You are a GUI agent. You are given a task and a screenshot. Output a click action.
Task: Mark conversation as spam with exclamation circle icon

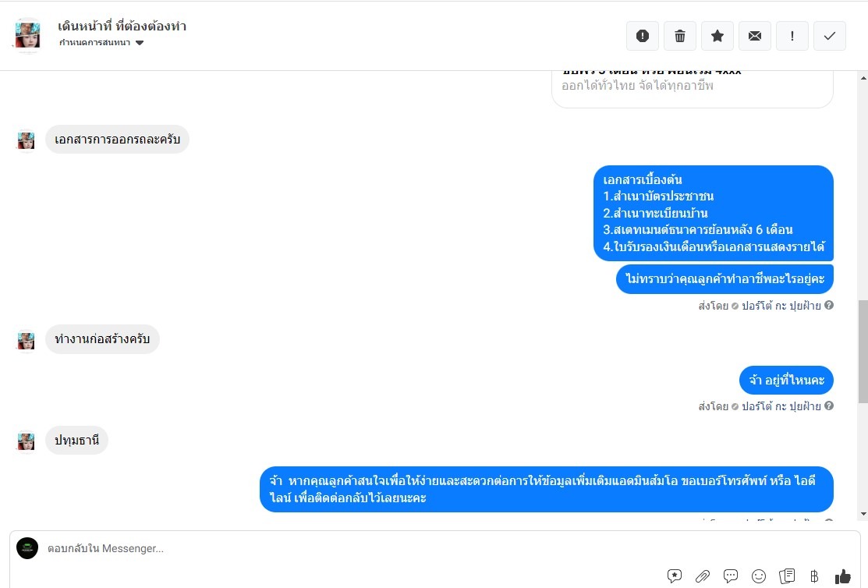642,36
